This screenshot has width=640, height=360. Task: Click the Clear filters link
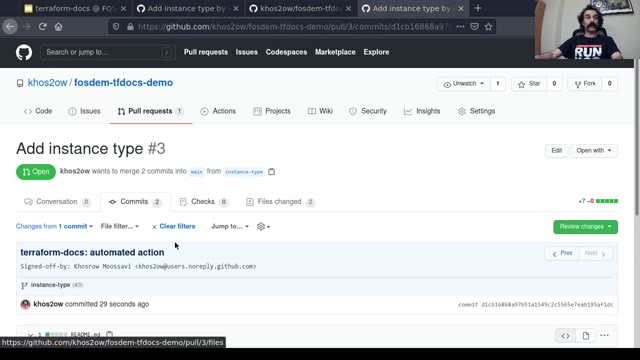pos(173,226)
